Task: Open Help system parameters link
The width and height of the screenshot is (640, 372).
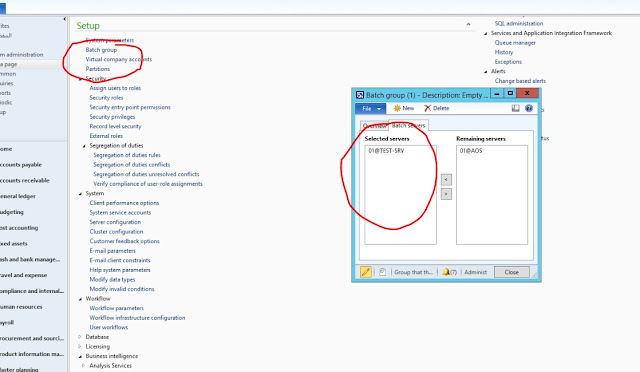Action: pos(120,270)
